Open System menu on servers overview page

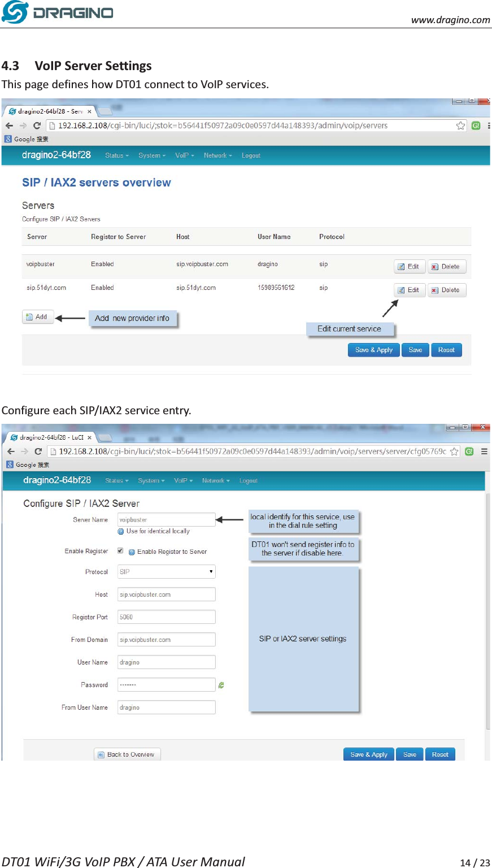click(x=152, y=155)
